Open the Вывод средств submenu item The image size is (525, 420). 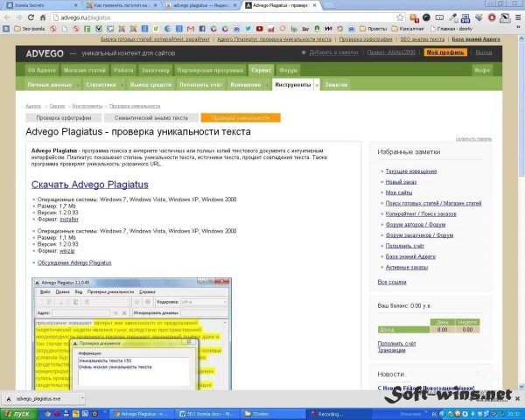150,85
